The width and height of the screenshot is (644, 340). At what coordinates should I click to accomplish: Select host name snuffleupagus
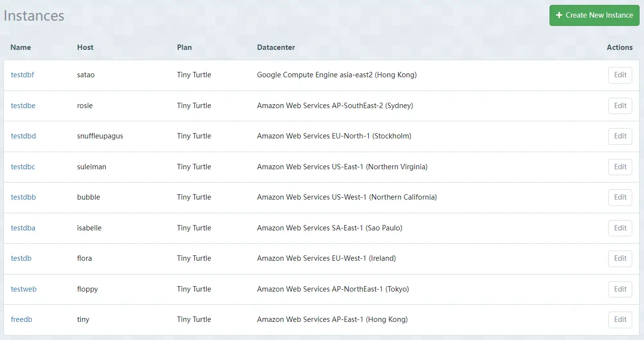point(100,136)
